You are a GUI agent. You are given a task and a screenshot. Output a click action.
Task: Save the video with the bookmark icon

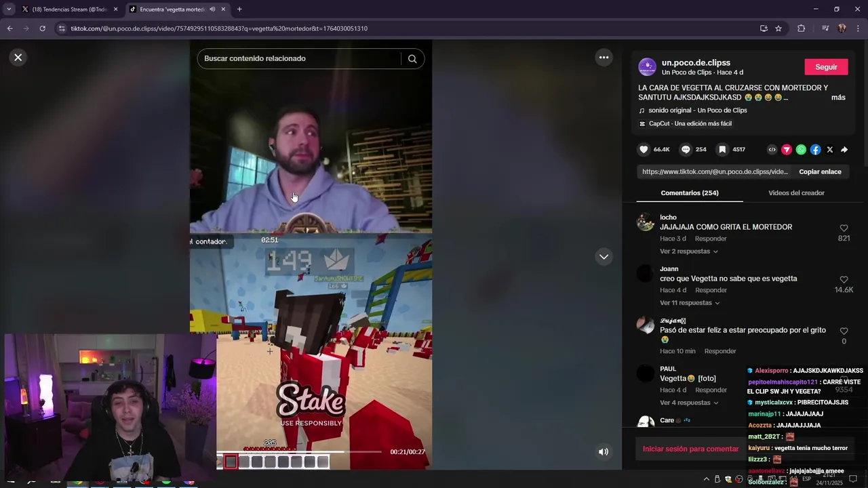pyautogui.click(x=723, y=150)
